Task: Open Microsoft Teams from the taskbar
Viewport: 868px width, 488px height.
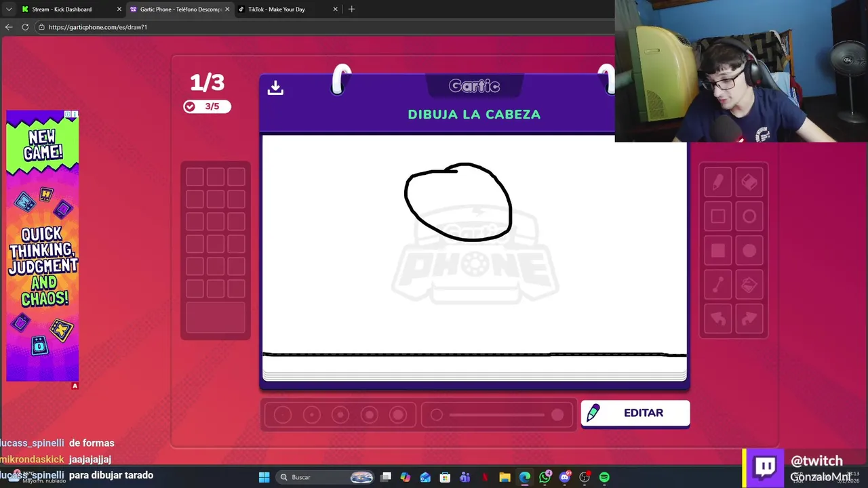Action: [x=465, y=477]
